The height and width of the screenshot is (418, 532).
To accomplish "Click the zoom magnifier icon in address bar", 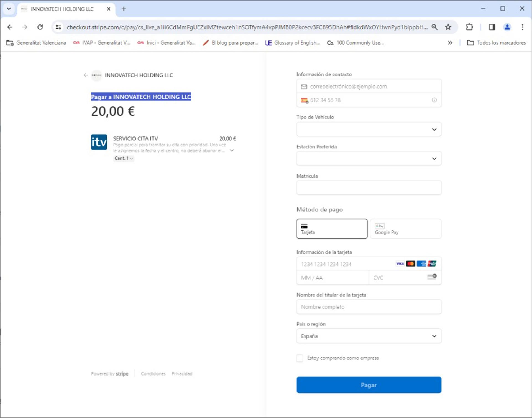I will (x=434, y=27).
